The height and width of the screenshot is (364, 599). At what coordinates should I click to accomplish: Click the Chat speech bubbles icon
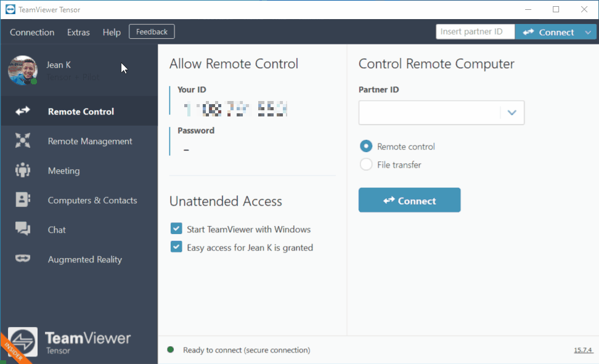[23, 229]
